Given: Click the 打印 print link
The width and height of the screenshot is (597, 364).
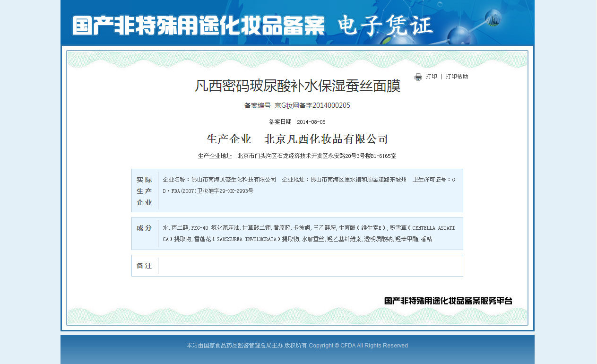Looking at the screenshot, I should point(431,77).
